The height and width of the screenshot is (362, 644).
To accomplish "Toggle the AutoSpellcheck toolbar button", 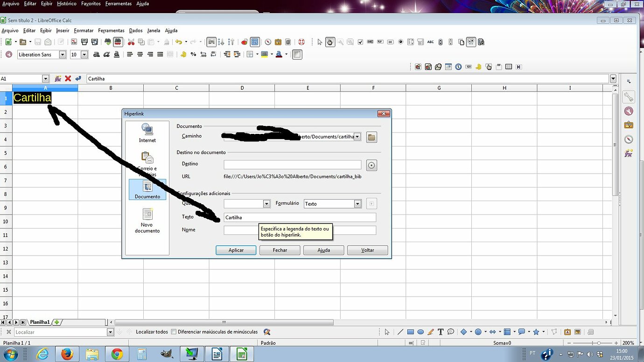I will [x=118, y=42].
